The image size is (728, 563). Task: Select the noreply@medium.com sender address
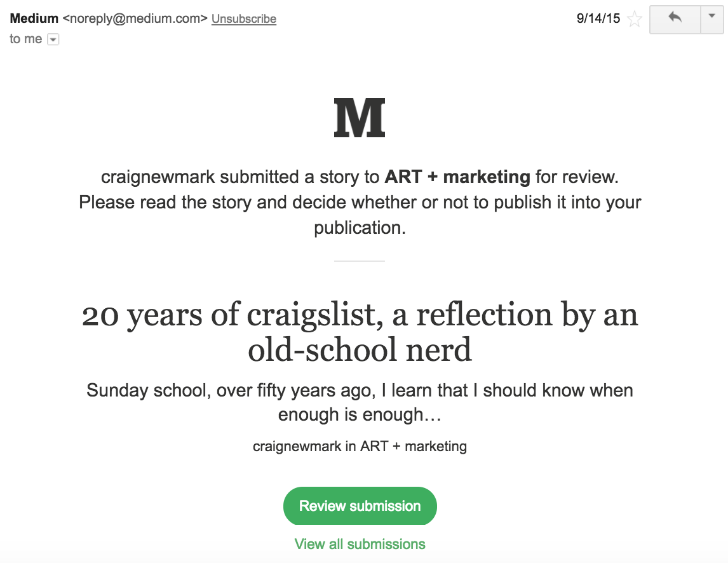[135, 19]
